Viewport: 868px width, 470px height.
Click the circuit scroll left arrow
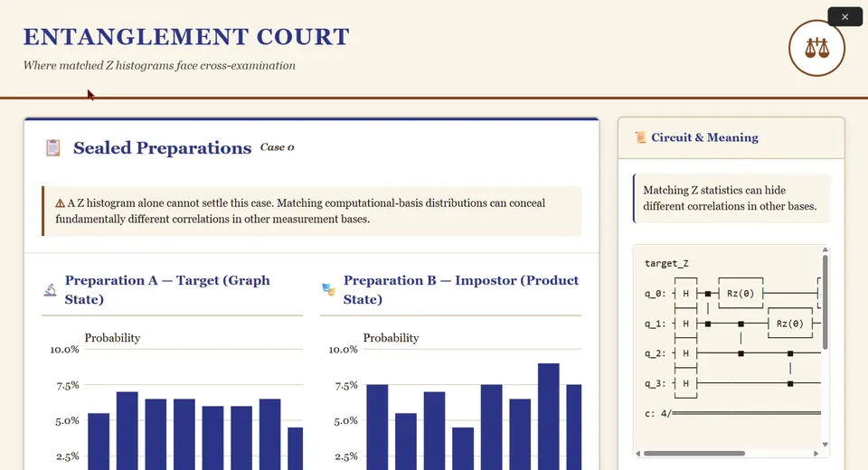637,454
